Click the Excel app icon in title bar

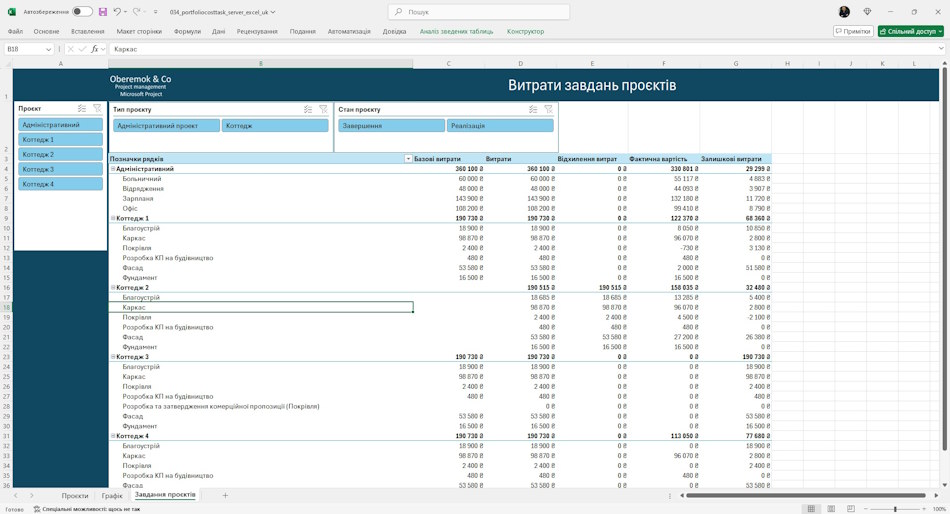pos(12,12)
